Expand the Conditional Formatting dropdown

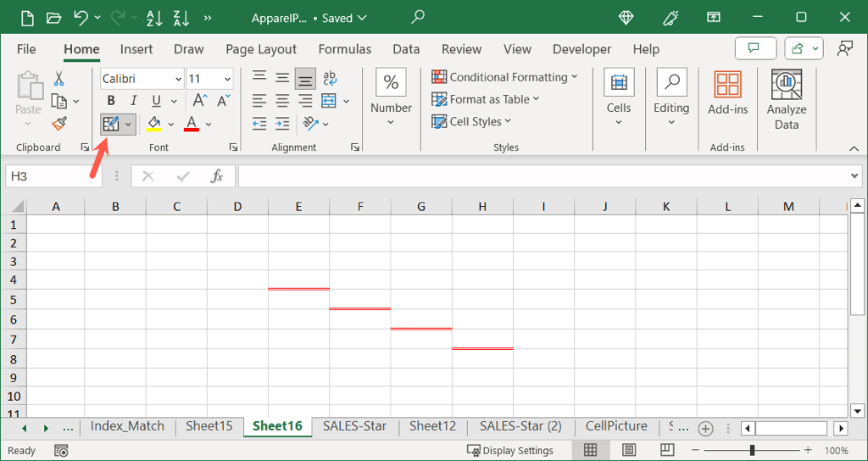click(x=504, y=77)
